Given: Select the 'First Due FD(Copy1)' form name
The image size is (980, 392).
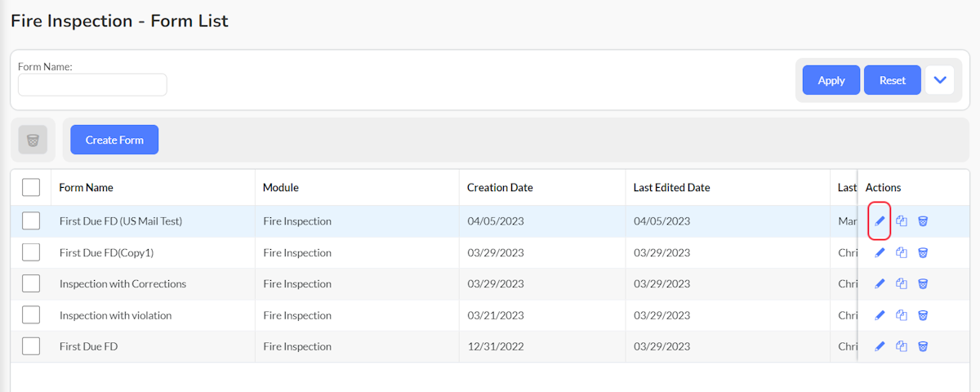Looking at the screenshot, I should click(107, 252).
